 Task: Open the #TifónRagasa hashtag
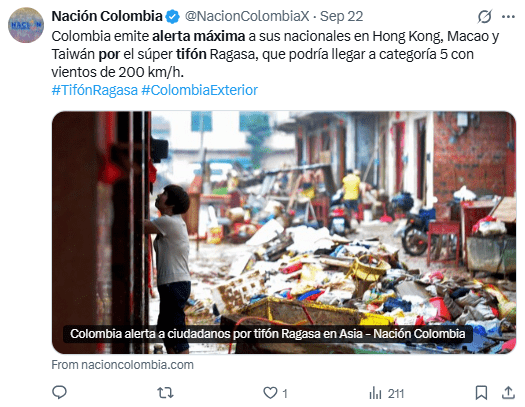[x=94, y=90]
